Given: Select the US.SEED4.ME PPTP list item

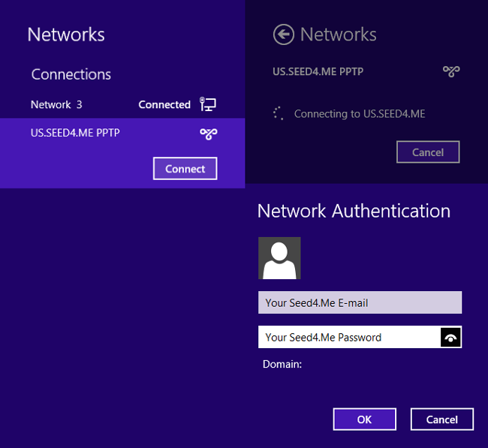Looking at the screenshot, I should pyautogui.click(x=122, y=153).
